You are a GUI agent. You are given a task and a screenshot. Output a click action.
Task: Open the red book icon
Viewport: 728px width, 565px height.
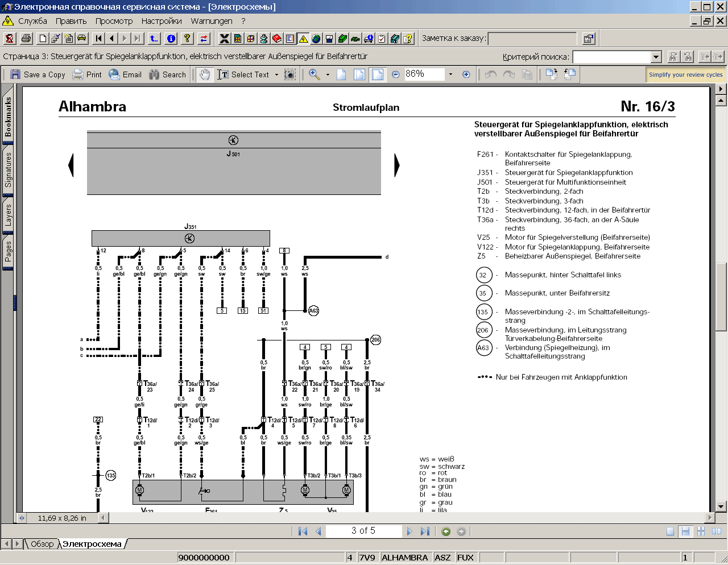pos(277,39)
